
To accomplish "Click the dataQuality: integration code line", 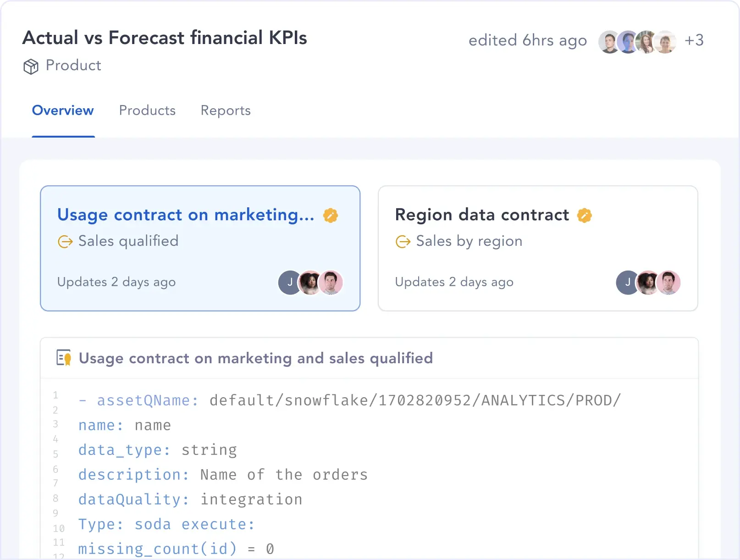I will pyautogui.click(x=190, y=499).
